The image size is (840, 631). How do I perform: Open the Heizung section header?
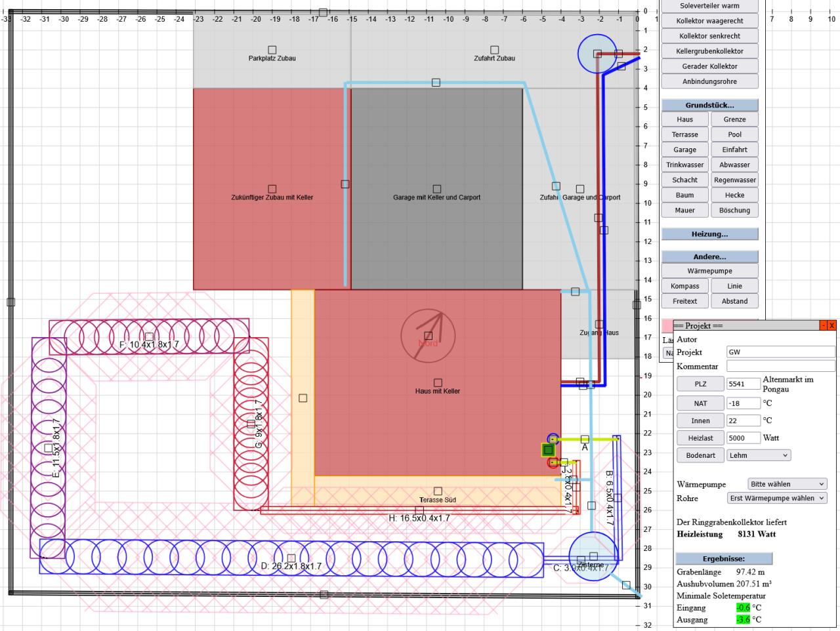709,234
